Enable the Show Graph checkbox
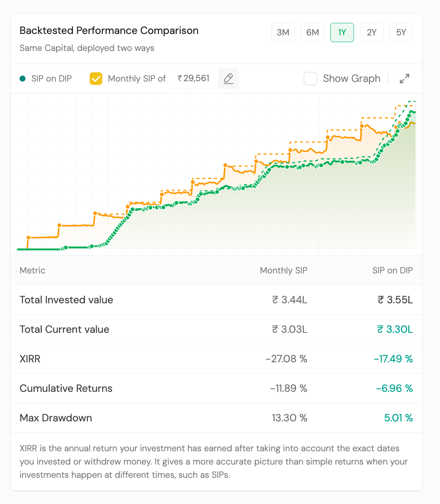440x504 pixels. pos(310,79)
